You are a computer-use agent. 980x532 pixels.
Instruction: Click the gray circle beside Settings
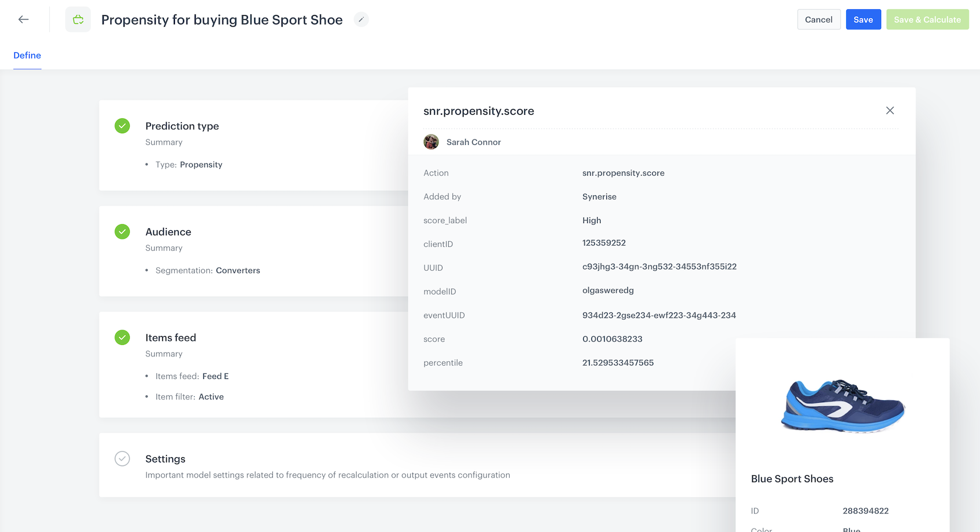click(122, 458)
